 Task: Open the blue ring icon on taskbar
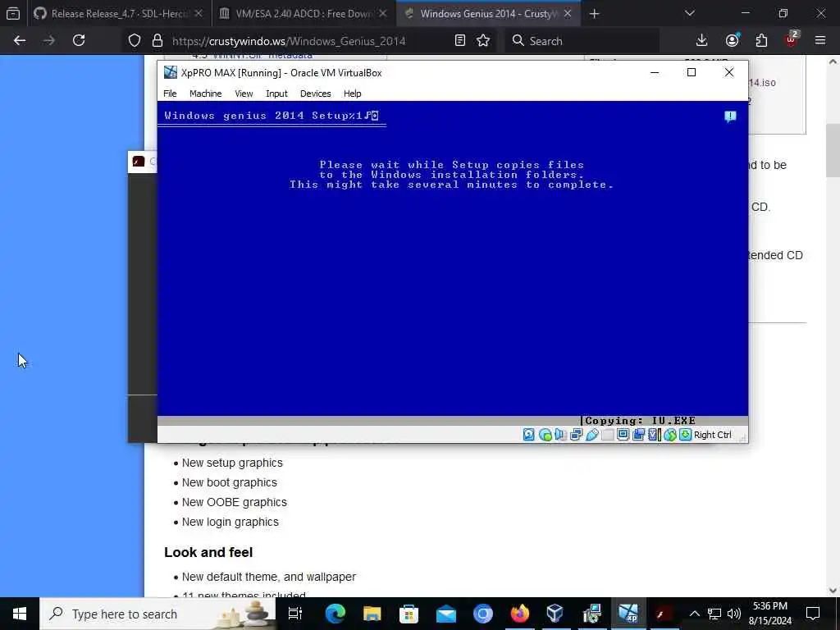coord(482,614)
